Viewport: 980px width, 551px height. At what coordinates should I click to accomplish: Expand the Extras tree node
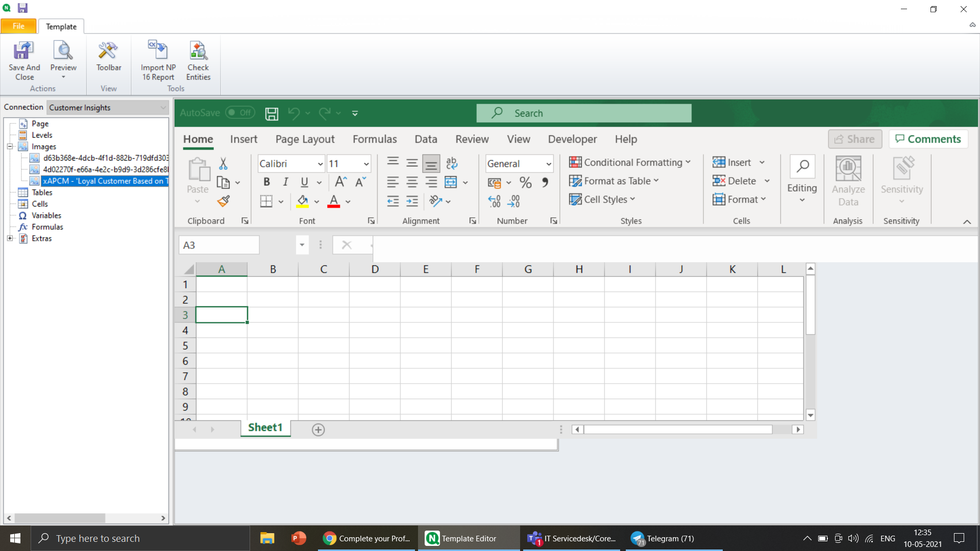pos(10,238)
